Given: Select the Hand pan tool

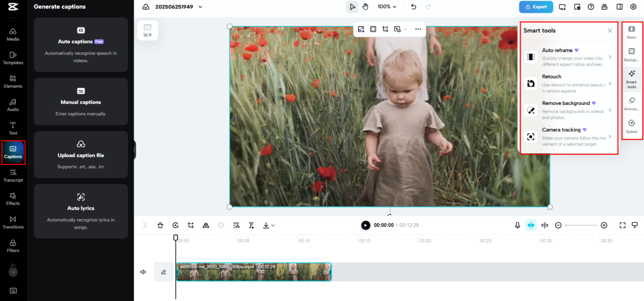Looking at the screenshot, I should pyautogui.click(x=365, y=7).
